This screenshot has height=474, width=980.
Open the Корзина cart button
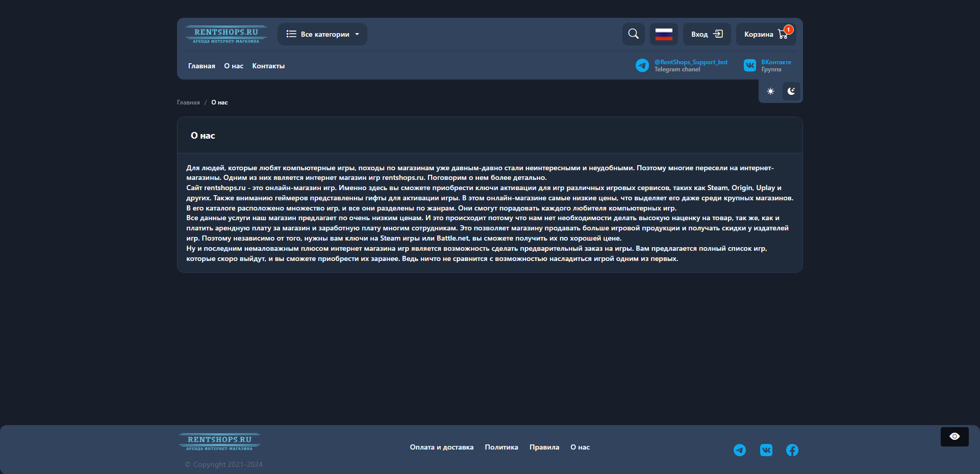coord(766,34)
